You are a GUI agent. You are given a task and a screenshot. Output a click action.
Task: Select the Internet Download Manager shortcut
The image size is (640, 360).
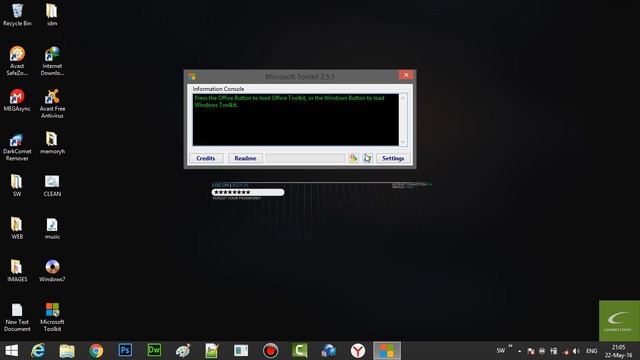click(52, 61)
